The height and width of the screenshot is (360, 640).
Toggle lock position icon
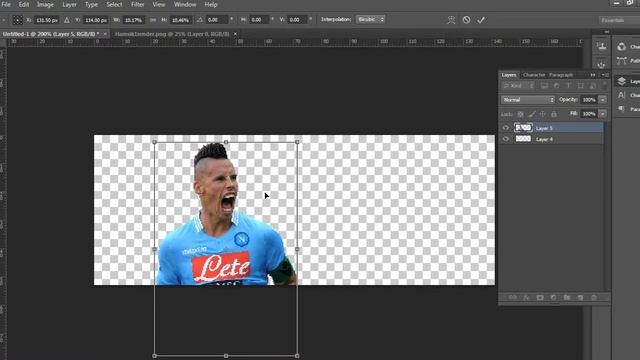point(543,114)
